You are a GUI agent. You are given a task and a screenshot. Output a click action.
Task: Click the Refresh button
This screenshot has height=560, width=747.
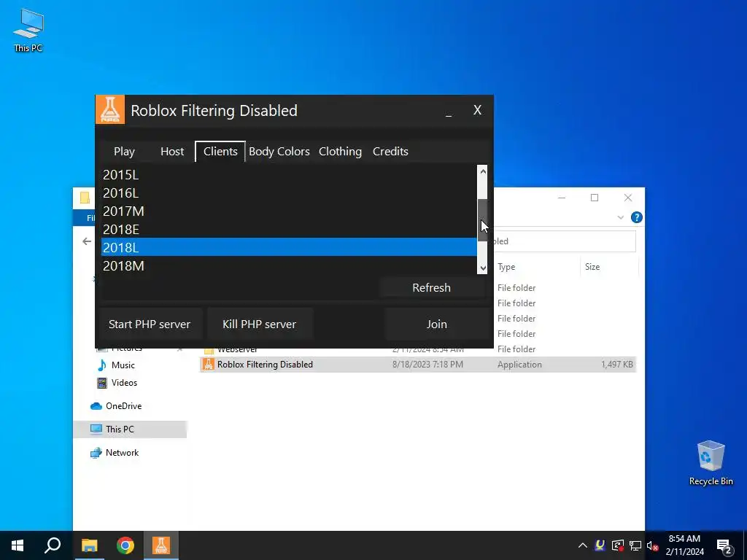(x=432, y=287)
